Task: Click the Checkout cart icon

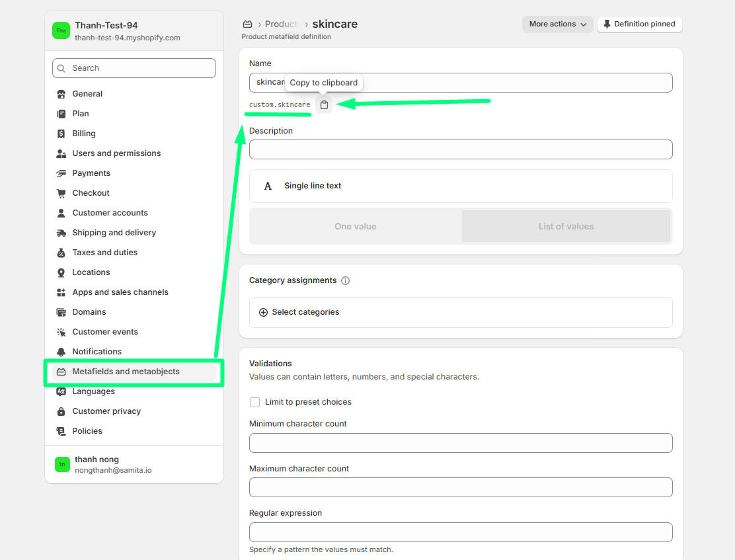Action: [61, 193]
